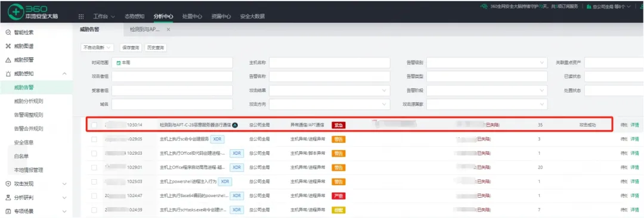This screenshot has width=644, height=218.
Task: Open the 攻击源国家 dropdown
Action: coord(487,105)
